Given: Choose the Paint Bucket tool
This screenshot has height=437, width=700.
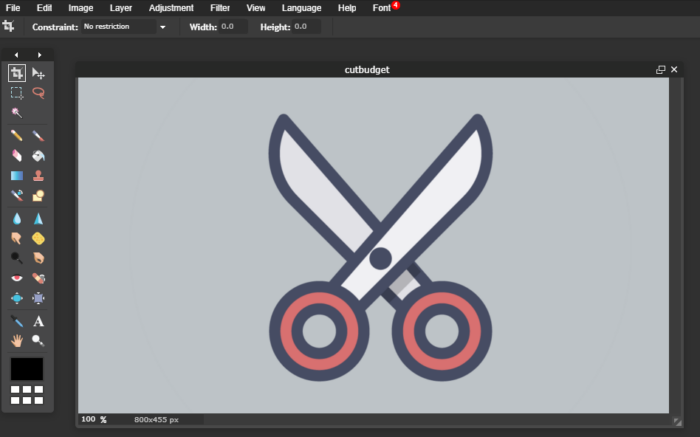Looking at the screenshot, I should tap(38, 155).
